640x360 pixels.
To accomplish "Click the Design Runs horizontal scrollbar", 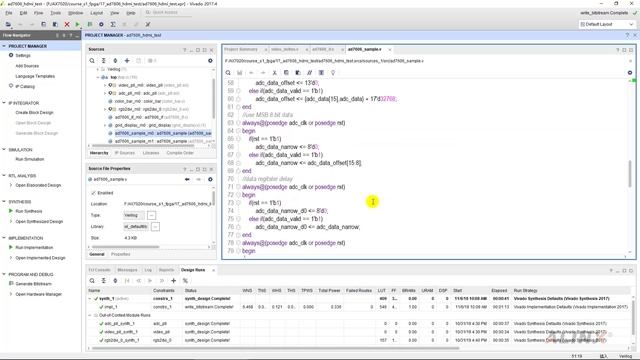I will click(276, 349).
